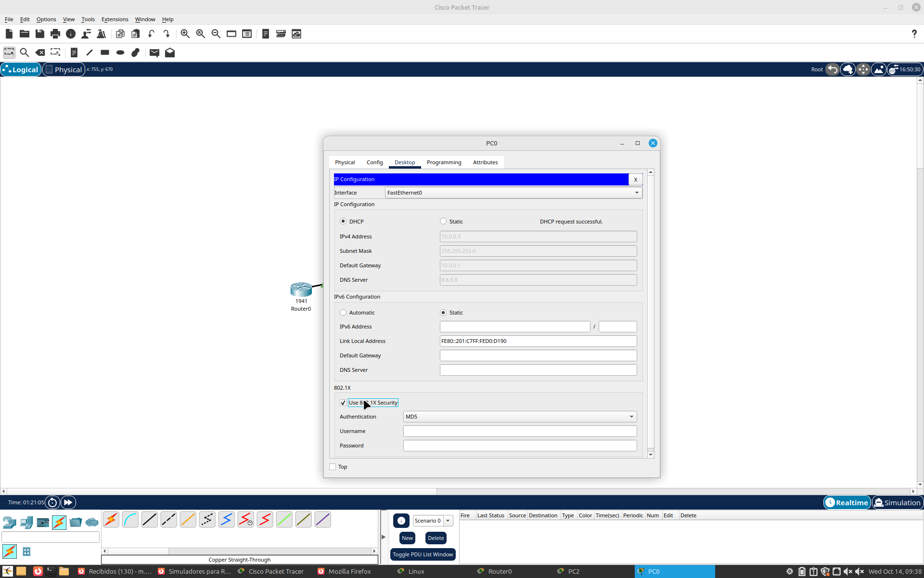The image size is (924, 578).
Task: Select IPv4 Static radio button
Action: (443, 221)
